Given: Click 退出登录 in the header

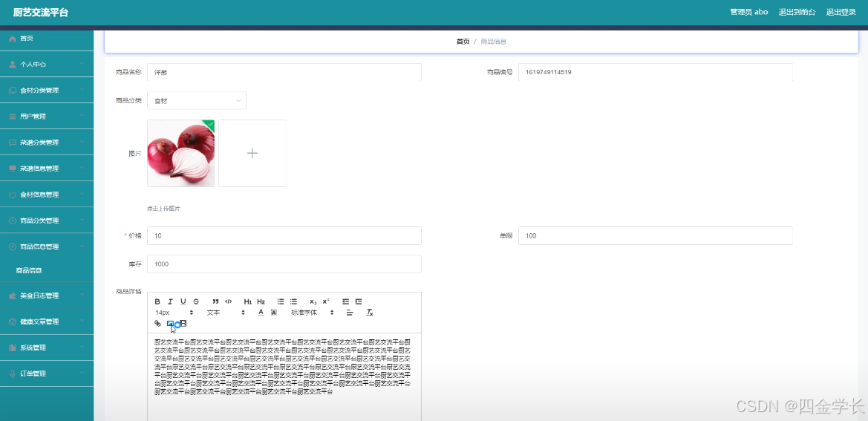Looking at the screenshot, I should point(841,12).
